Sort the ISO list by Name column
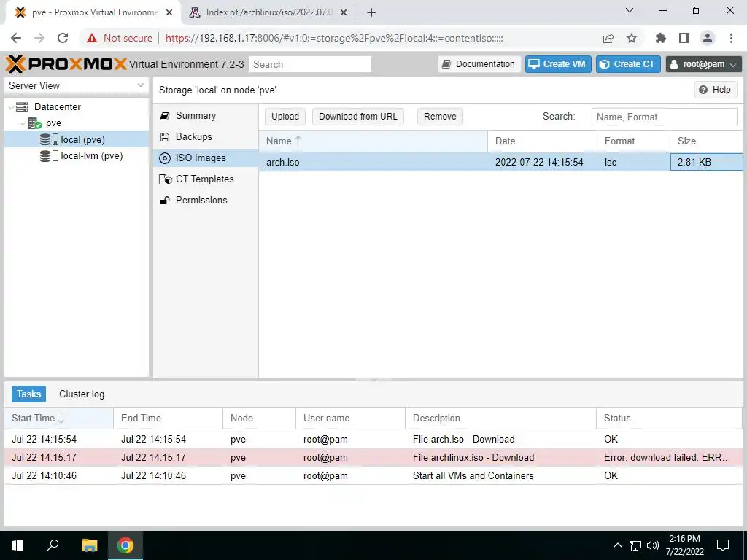Viewport: 747px width, 560px height. (x=373, y=141)
